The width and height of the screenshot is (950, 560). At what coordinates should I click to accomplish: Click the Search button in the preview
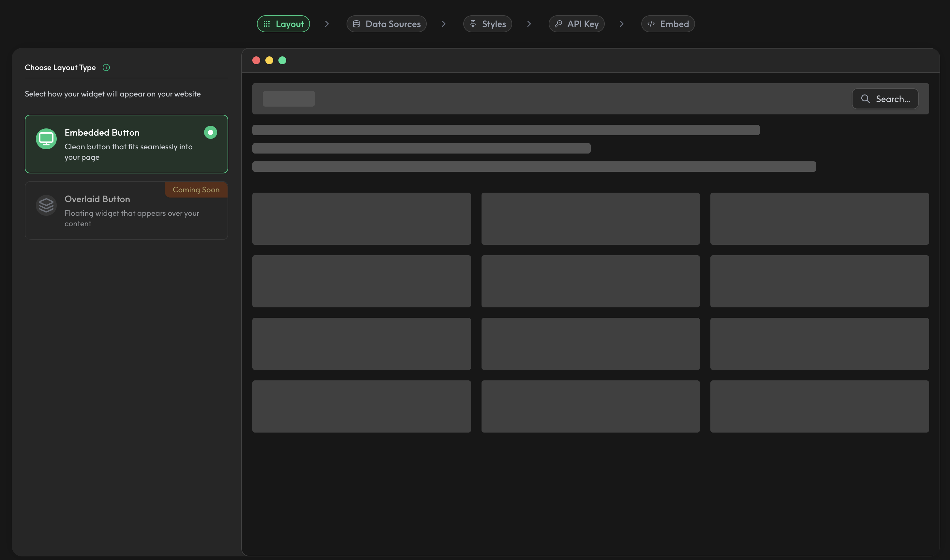885,98
